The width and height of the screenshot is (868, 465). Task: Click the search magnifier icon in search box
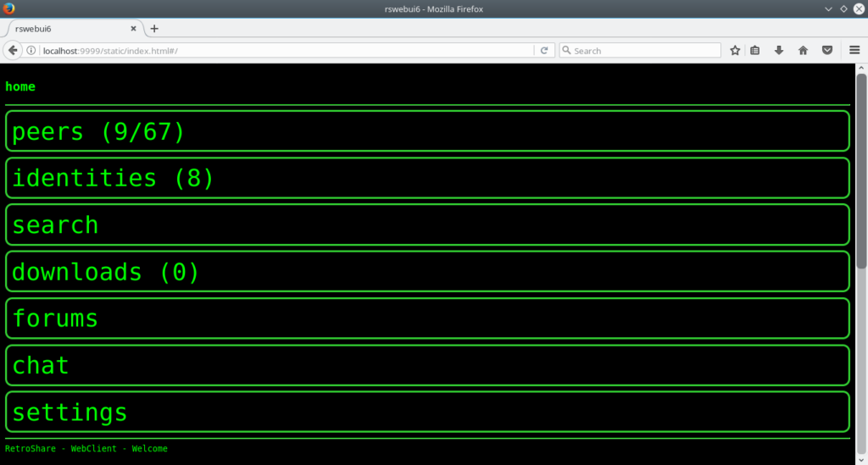[566, 50]
